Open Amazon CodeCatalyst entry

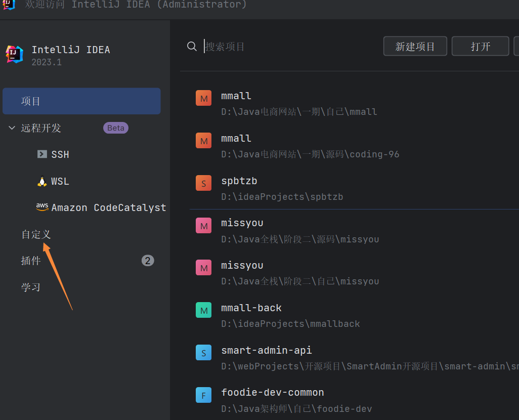(109, 207)
